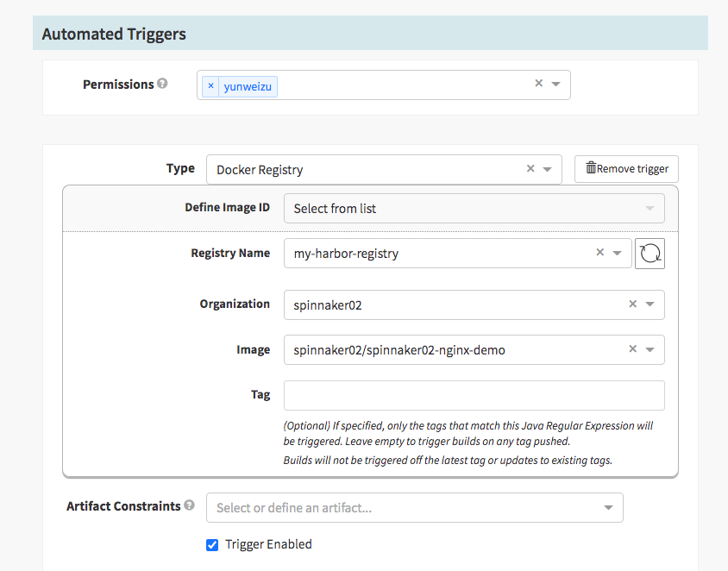Focus the Tag input field
The width and height of the screenshot is (728, 571).
coord(474,396)
